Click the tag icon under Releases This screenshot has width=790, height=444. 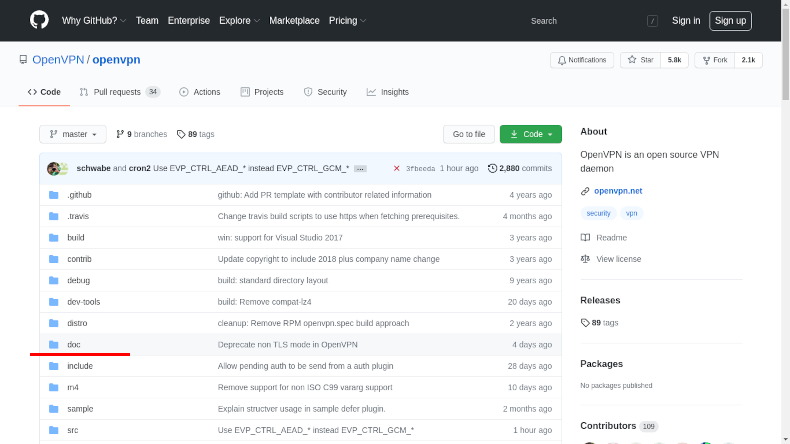point(585,323)
